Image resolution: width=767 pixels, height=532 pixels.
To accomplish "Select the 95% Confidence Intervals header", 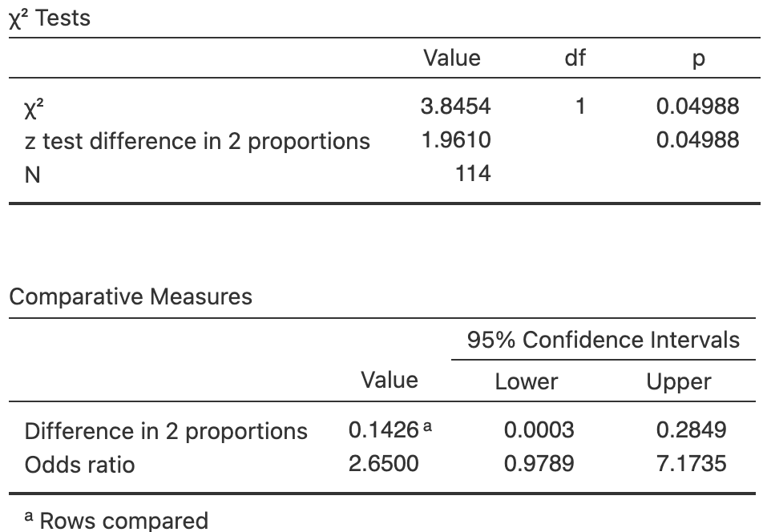I will click(603, 340).
